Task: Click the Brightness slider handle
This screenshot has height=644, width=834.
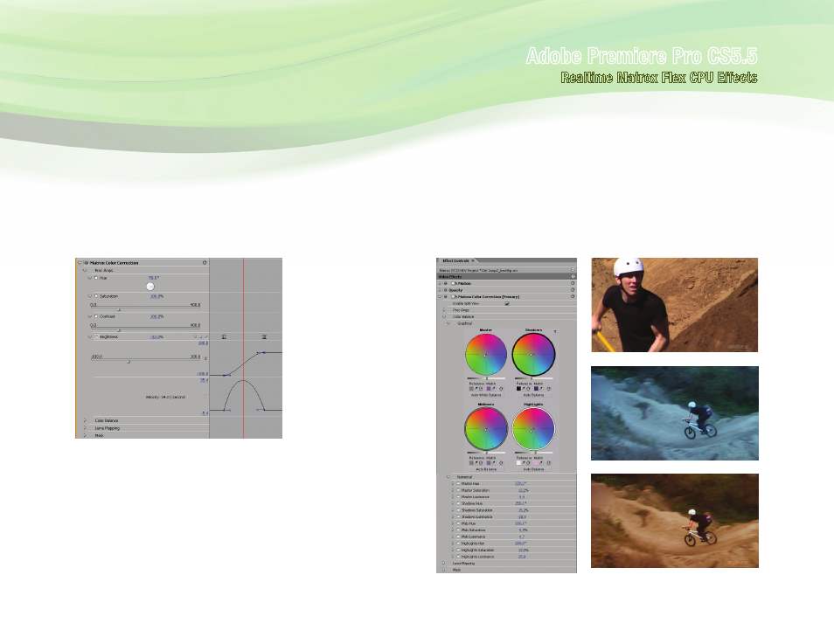Action: [129, 362]
